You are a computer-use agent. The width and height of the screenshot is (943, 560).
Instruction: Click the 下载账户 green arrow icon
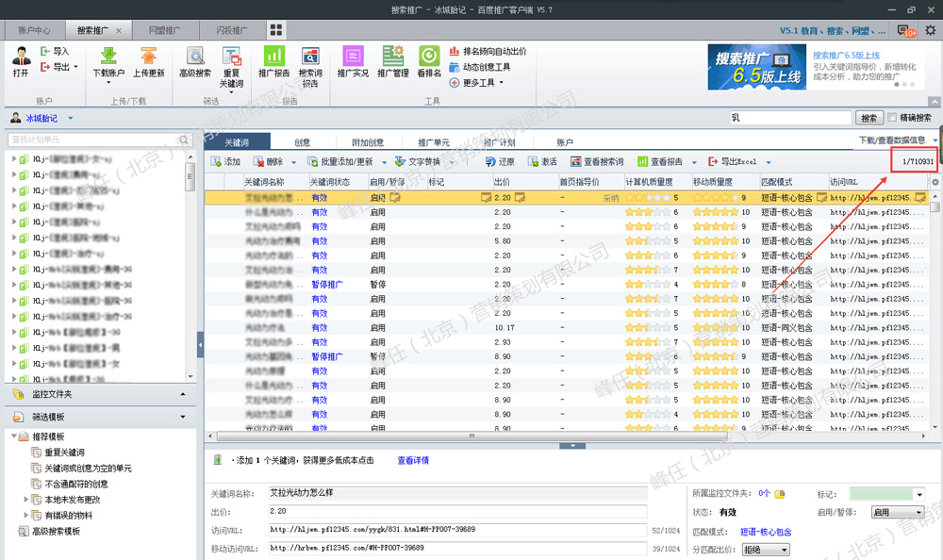pyautogui.click(x=108, y=56)
